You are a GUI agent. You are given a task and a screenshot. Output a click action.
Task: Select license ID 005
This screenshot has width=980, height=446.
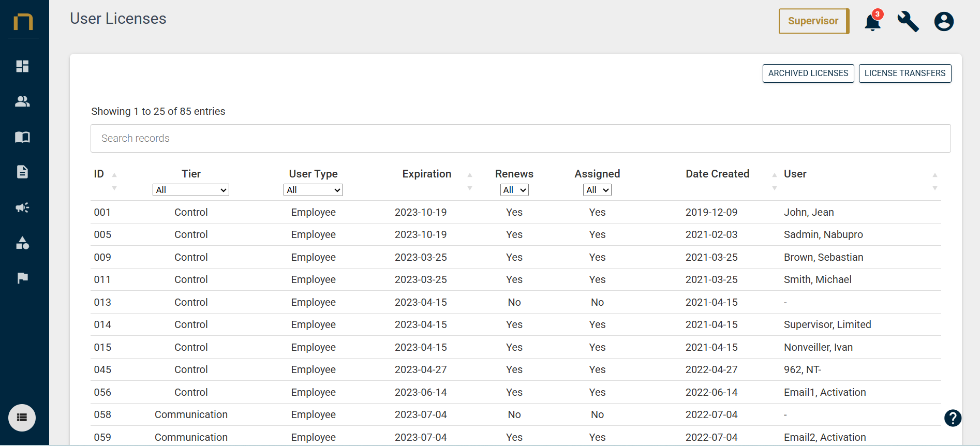point(102,234)
